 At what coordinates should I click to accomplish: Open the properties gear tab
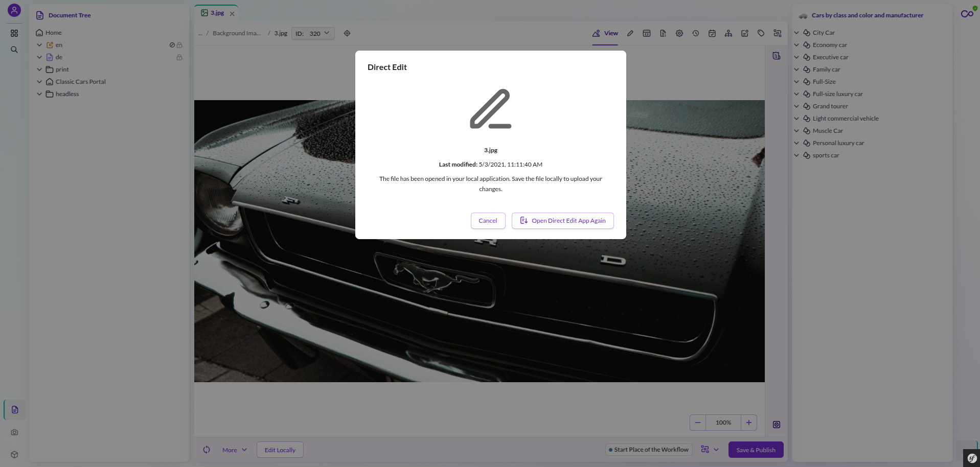(x=679, y=33)
